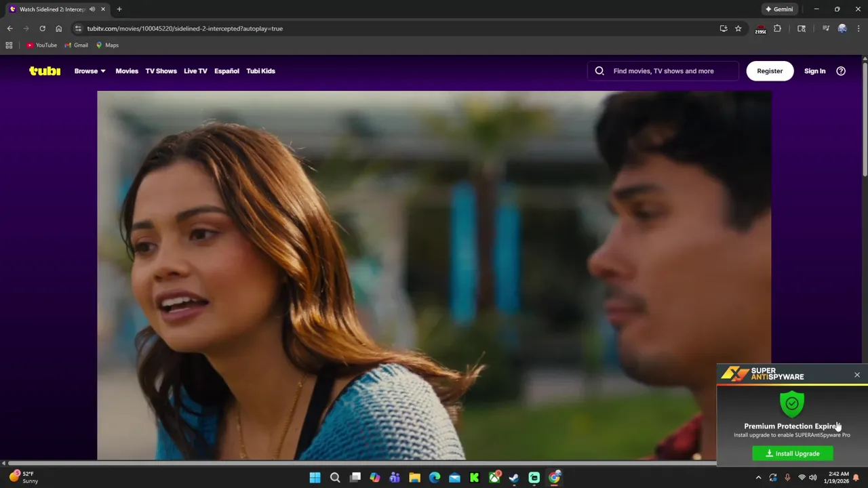The width and height of the screenshot is (868, 488).
Task: Mute the tab using speaker icon
Action: pos(92,9)
